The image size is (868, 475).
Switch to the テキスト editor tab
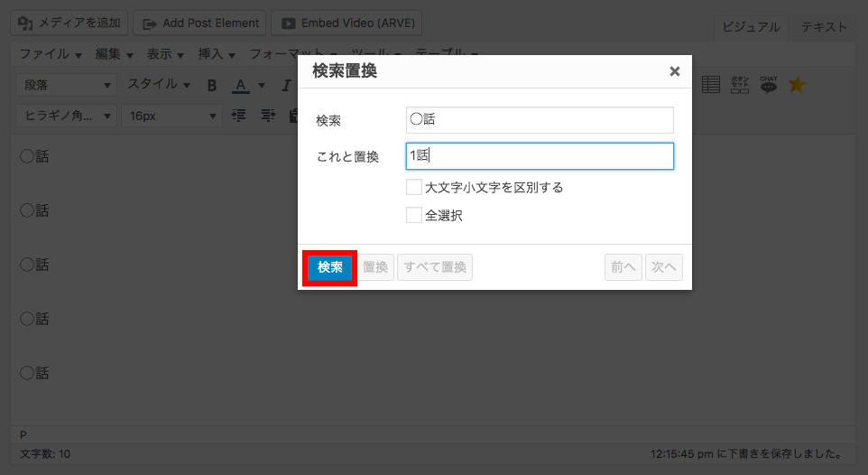[x=824, y=27]
